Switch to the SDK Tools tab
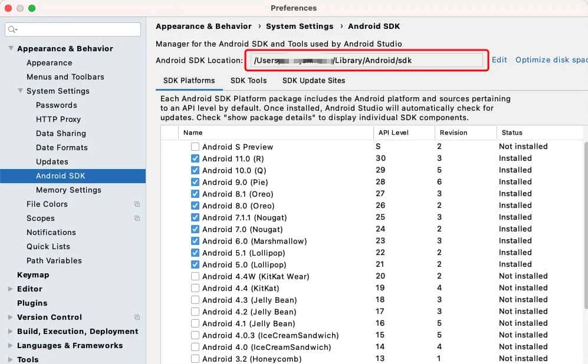The image size is (588, 364). [x=248, y=81]
